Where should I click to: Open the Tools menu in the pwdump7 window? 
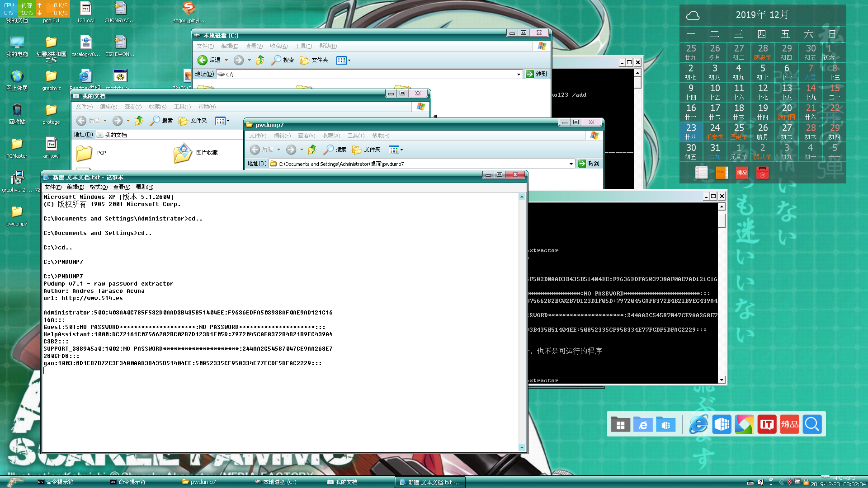pos(355,136)
